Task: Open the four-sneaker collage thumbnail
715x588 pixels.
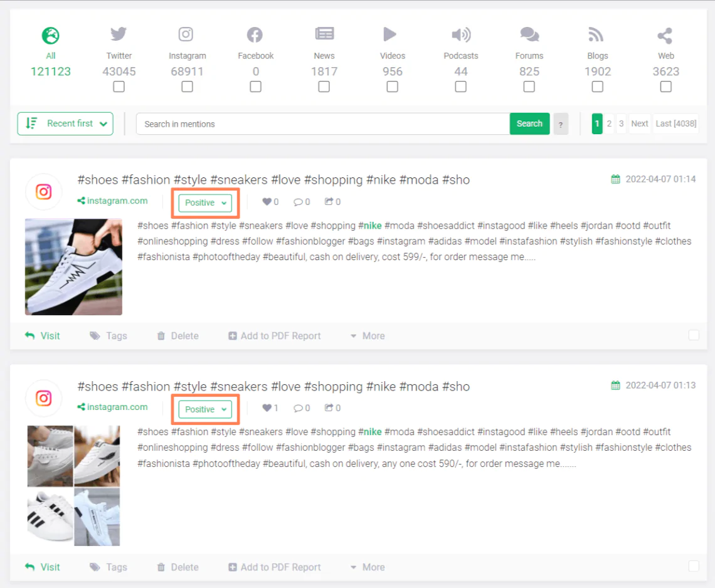Action: click(x=73, y=486)
